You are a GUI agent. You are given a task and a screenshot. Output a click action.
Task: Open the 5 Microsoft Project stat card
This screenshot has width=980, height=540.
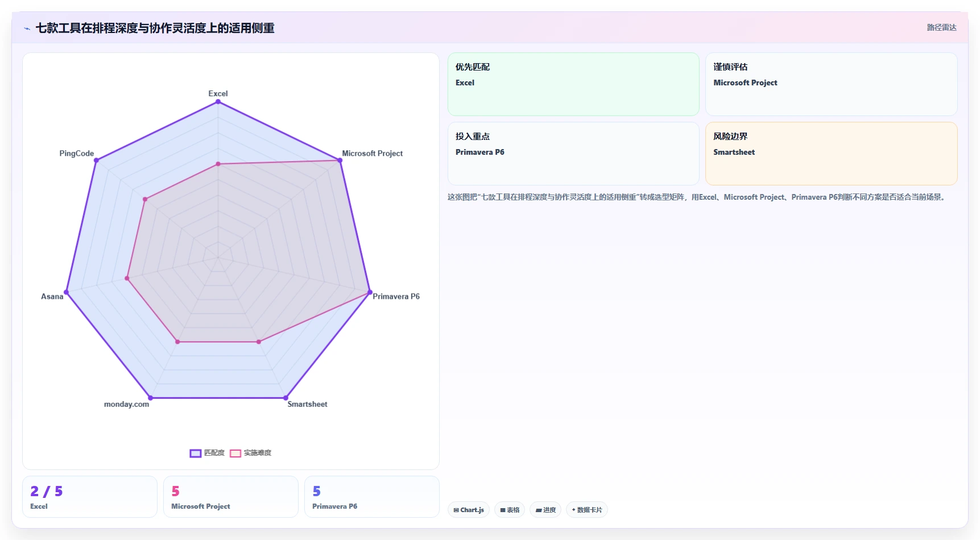[x=231, y=497]
